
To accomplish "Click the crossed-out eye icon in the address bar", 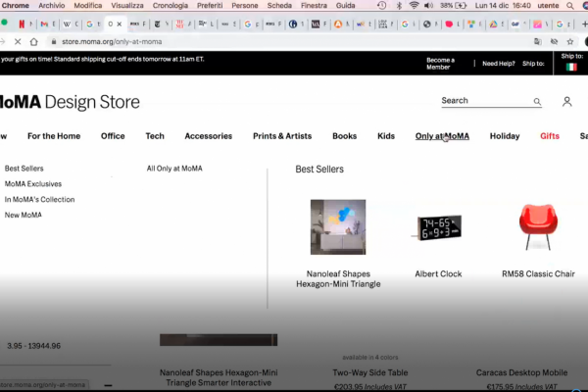I will point(554,41).
